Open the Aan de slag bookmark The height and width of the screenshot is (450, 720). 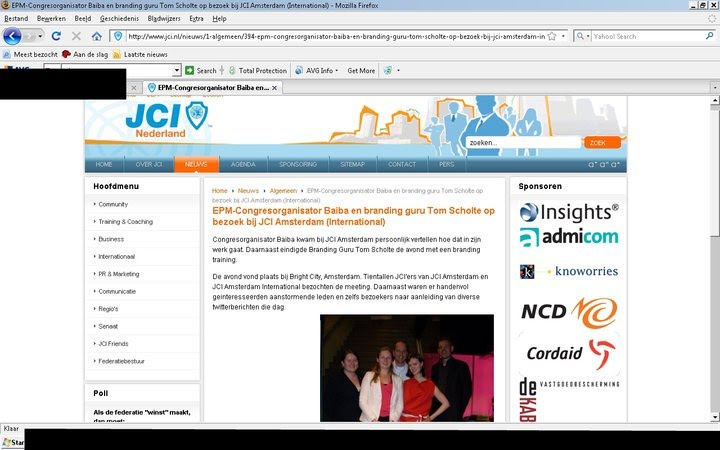pos(85,54)
